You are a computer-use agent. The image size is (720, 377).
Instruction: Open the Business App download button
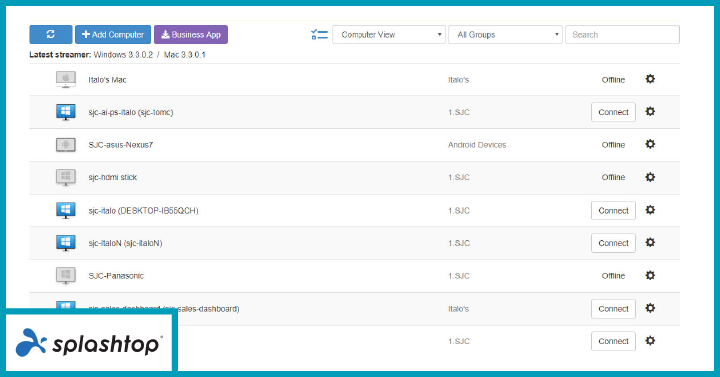point(191,34)
